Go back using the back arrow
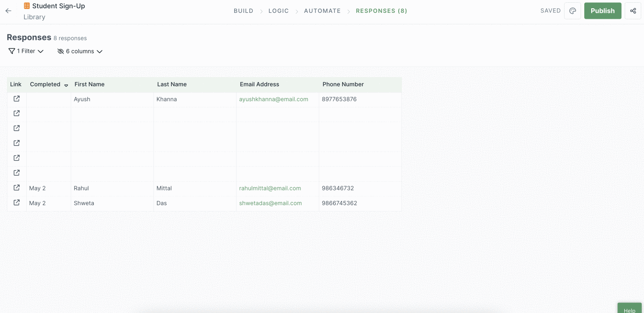 point(8,11)
